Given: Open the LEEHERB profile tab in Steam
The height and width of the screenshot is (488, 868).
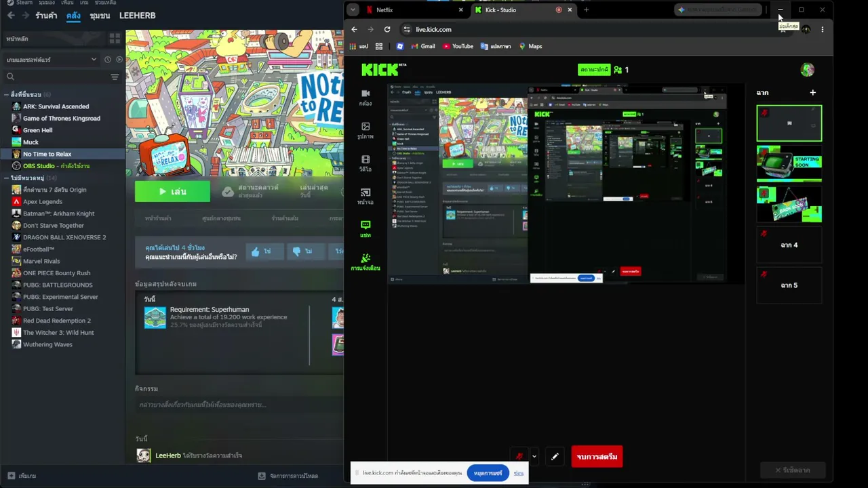Looking at the screenshot, I should point(138,15).
